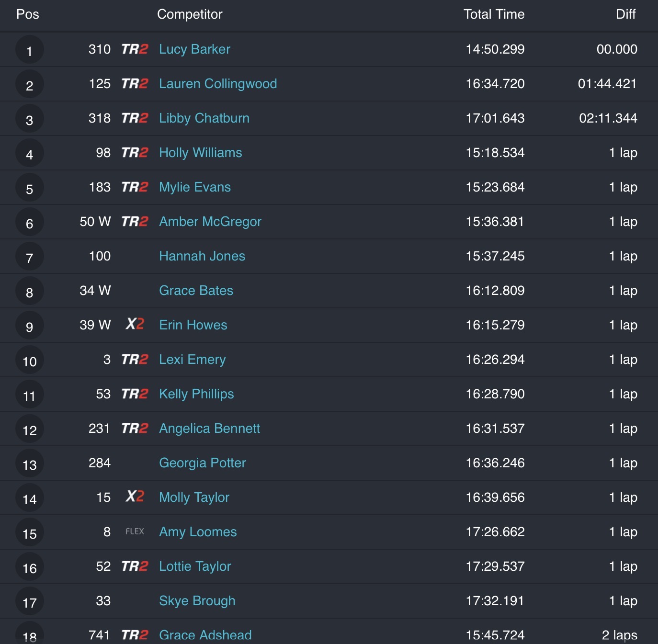Select Skye Brough competitor name
Image resolution: width=658 pixels, height=644 pixels.
point(197,601)
